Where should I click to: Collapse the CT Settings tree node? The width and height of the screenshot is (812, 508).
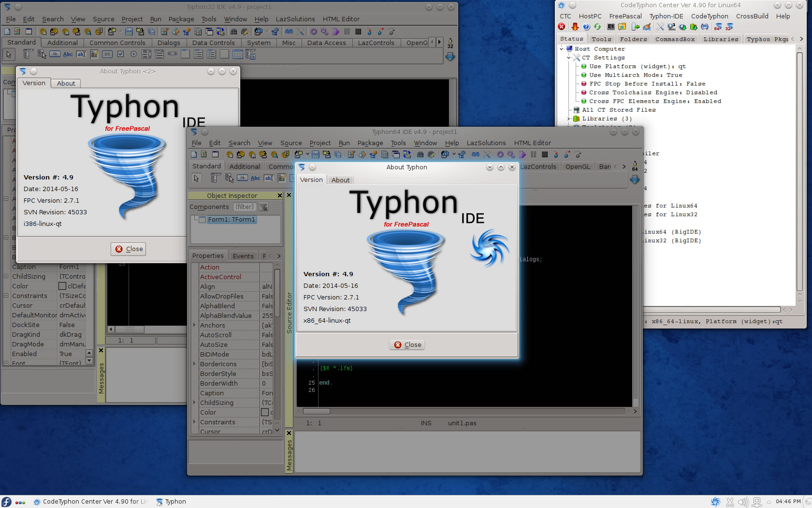click(569, 58)
